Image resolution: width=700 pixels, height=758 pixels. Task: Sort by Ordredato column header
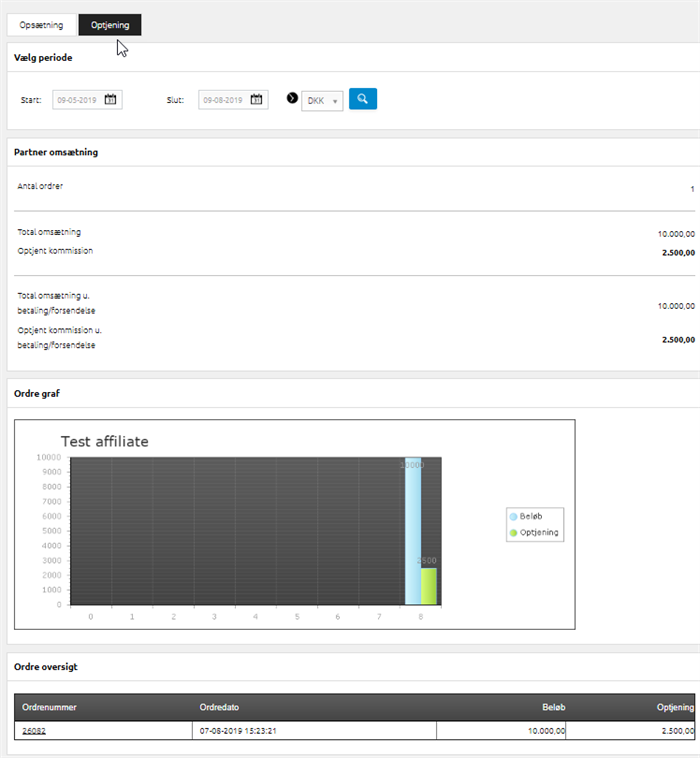[217, 707]
